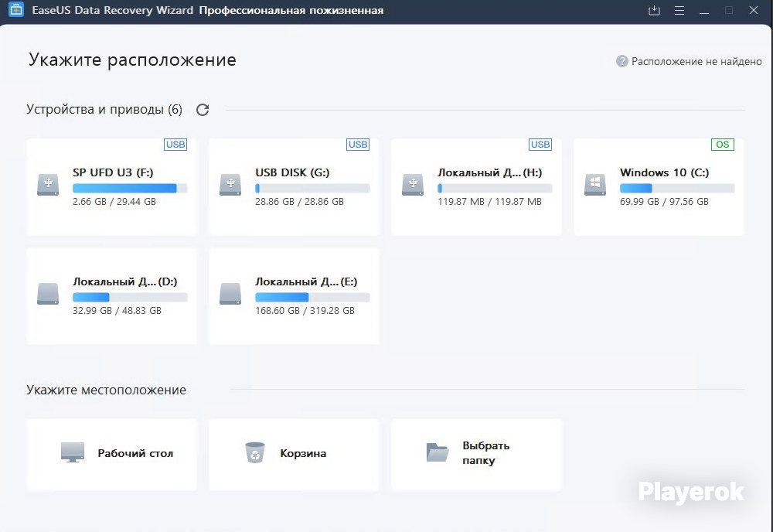This screenshot has width=773, height=532.
Task: Click the EaseUS app logo icon
Action: pyautogui.click(x=16, y=9)
